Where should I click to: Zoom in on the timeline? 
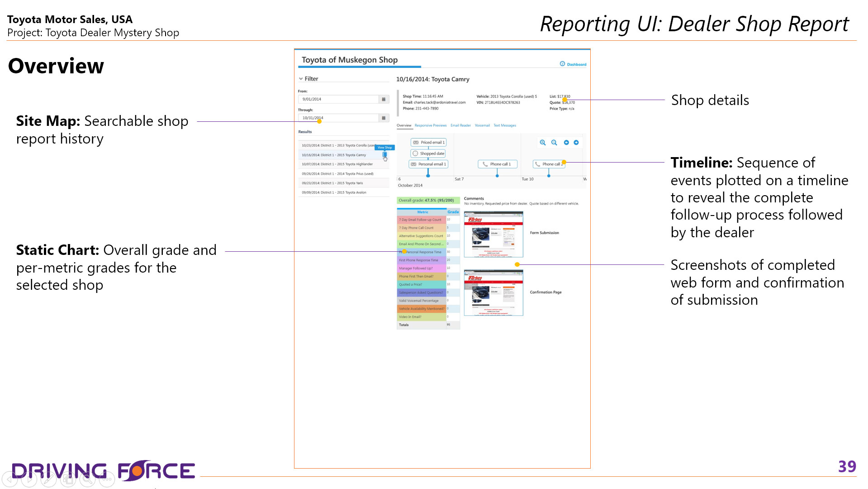coord(543,143)
